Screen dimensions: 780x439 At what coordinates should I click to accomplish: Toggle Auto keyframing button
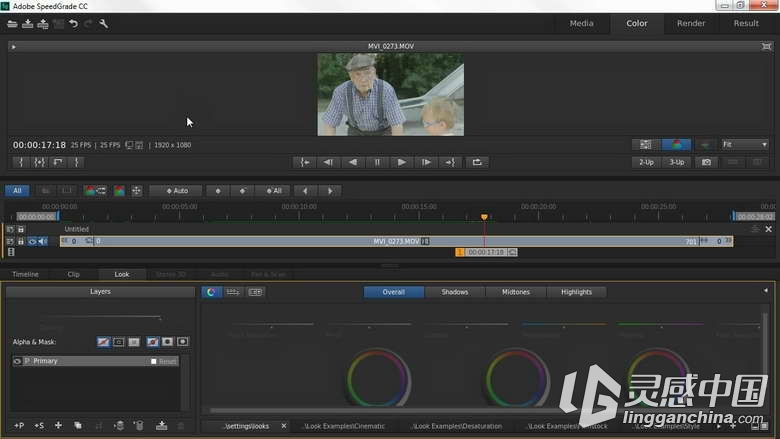pos(176,191)
